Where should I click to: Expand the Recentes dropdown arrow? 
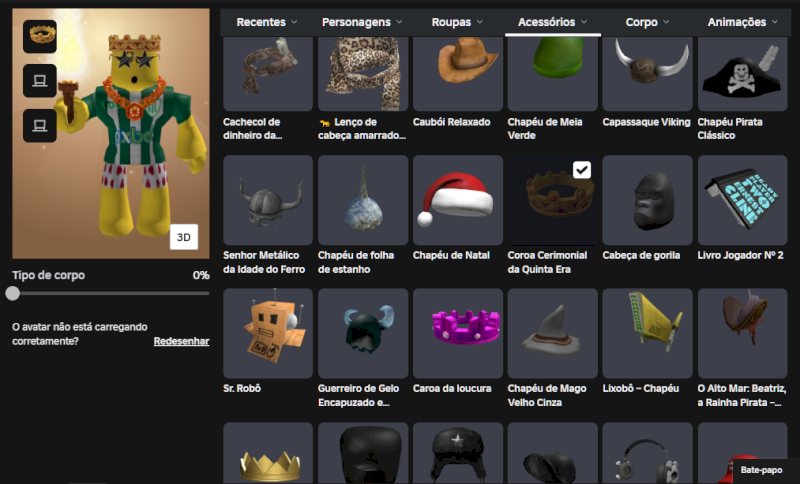(294, 22)
